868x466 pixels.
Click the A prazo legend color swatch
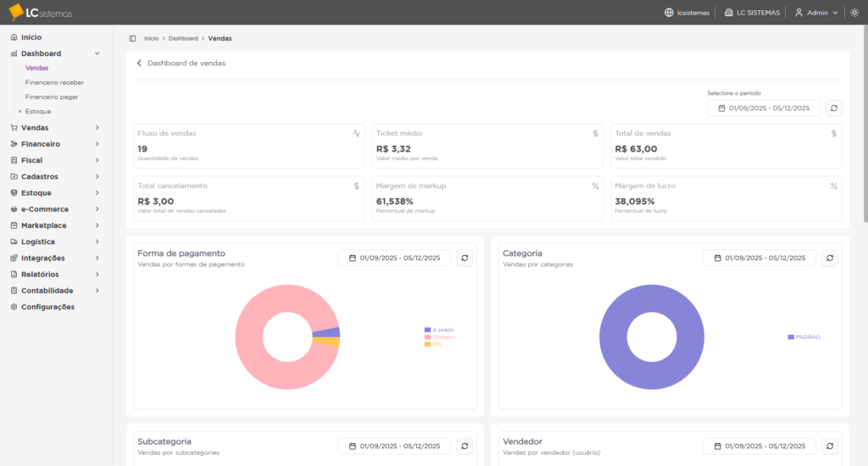pyautogui.click(x=427, y=330)
